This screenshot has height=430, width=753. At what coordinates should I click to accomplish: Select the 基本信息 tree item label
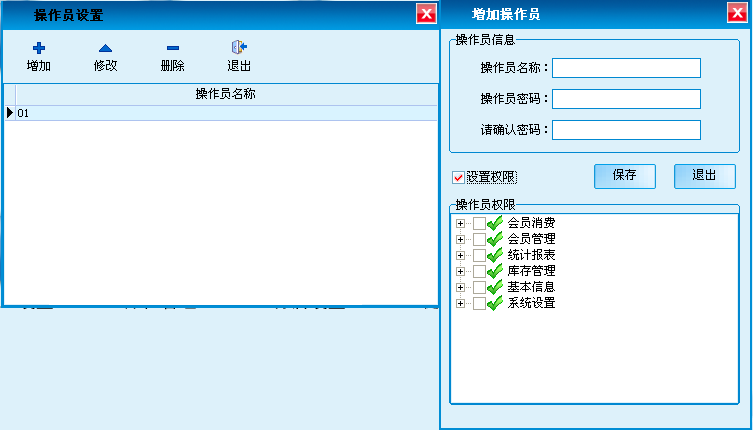tap(531, 287)
